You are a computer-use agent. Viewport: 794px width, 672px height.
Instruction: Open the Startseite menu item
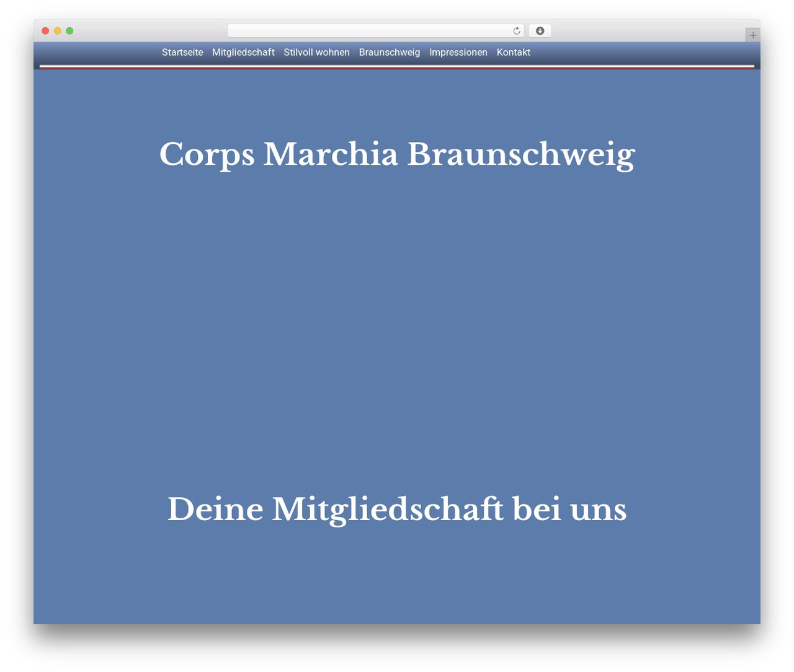(182, 53)
